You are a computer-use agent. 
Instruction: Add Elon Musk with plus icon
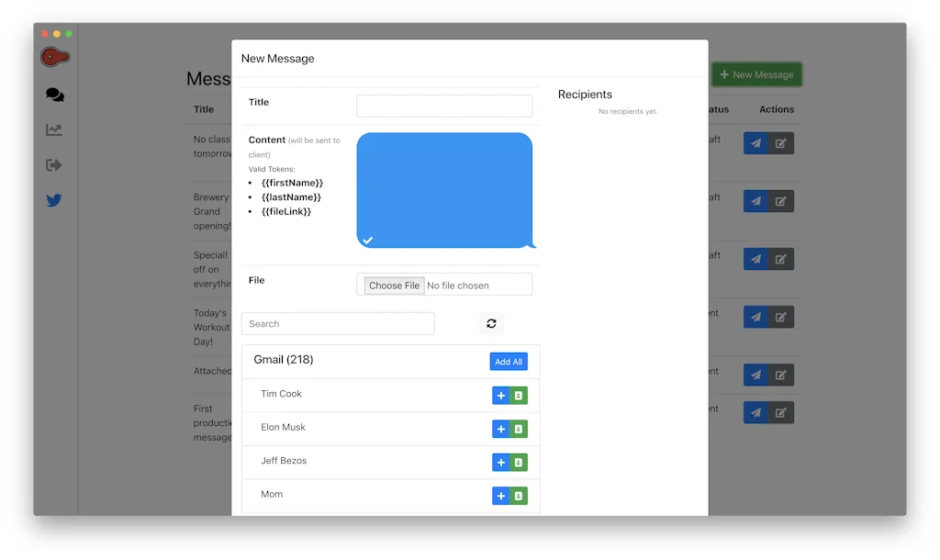[x=500, y=430]
